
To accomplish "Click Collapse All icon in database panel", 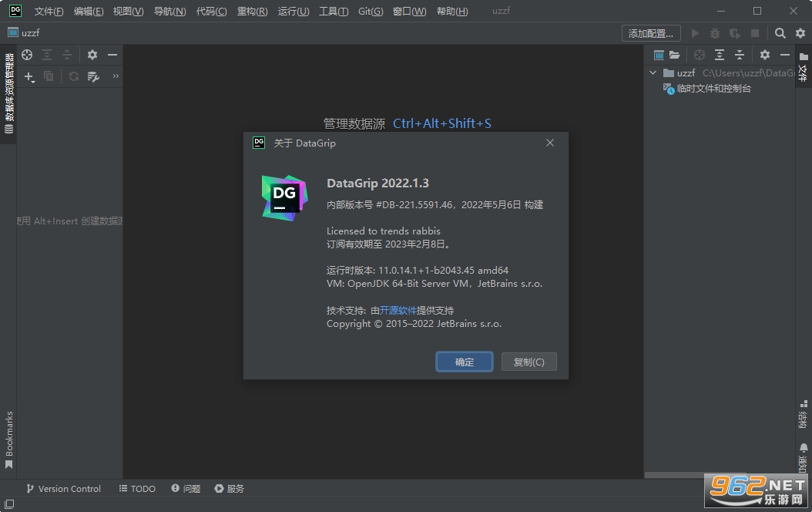I will click(x=67, y=55).
